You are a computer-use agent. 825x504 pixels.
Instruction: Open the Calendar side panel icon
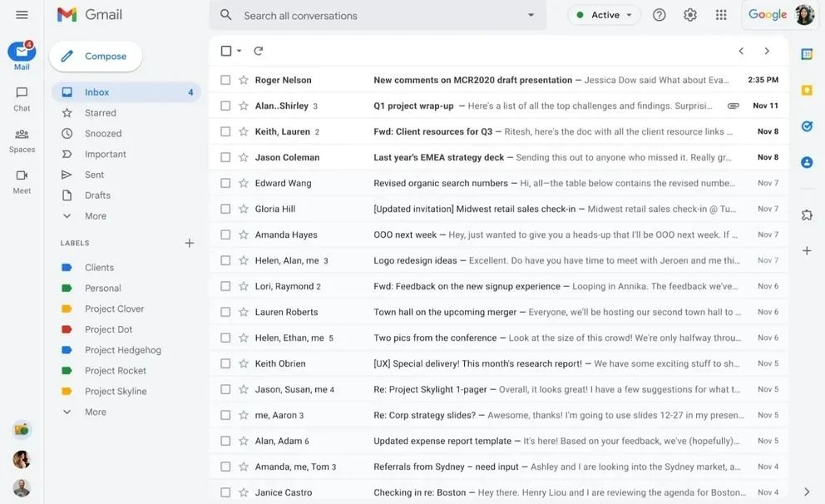pos(807,54)
